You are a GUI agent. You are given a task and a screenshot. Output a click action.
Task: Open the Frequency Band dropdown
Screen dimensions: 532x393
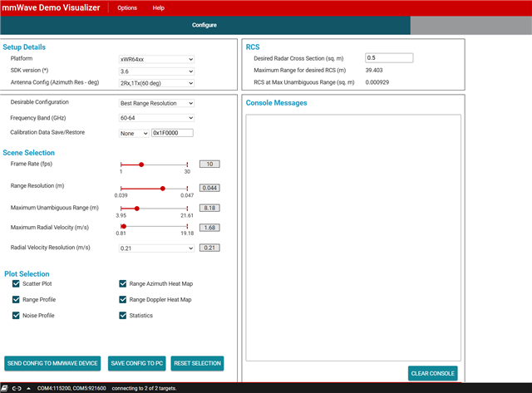[156, 118]
